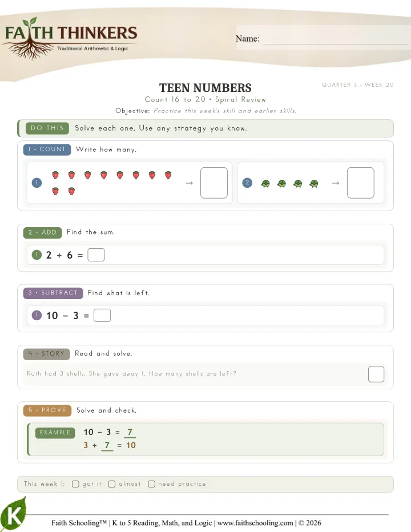Viewport: 411px width, 532px height.
Task: Click the turtle count answer box
Action: click(360, 183)
